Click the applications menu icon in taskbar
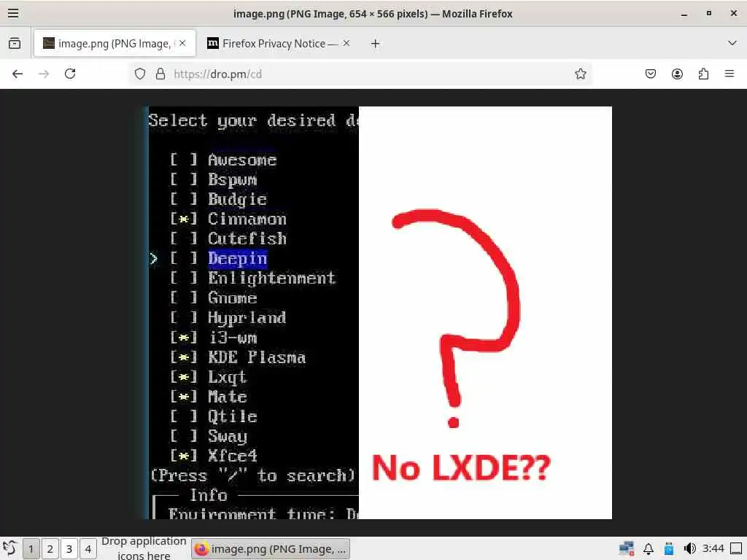747x560 pixels. (10, 548)
